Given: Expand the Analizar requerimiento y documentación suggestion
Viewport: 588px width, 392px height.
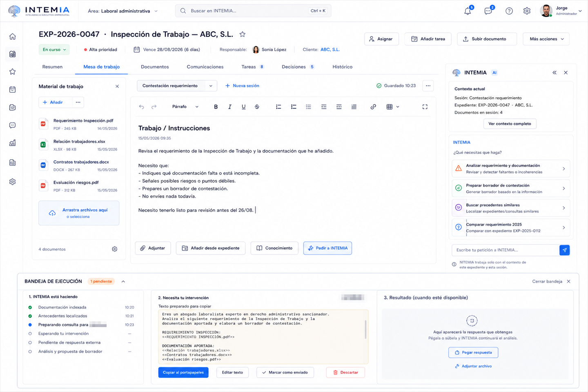Looking at the screenshot, I should click(511, 169).
